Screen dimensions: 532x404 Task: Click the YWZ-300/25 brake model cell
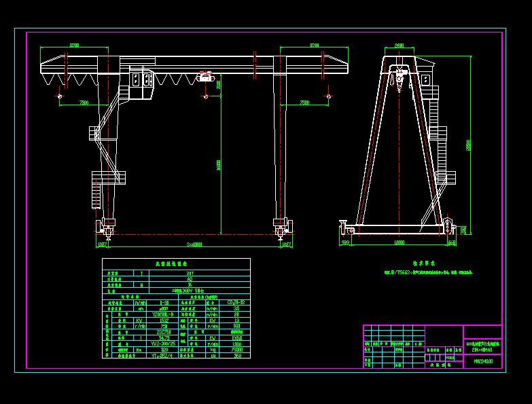click(x=163, y=344)
